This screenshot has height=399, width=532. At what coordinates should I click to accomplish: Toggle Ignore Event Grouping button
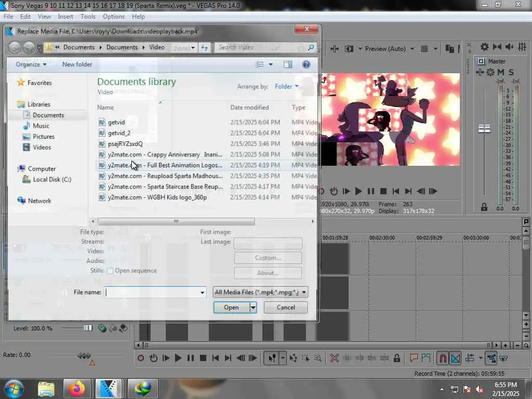[x=503, y=358]
